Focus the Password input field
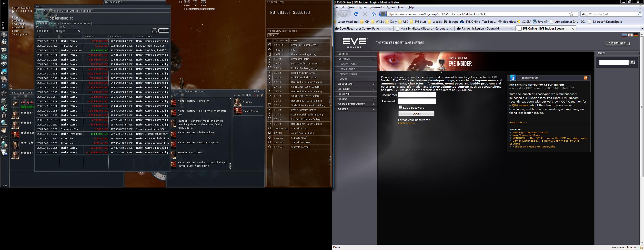The image size is (644, 250). point(417,101)
